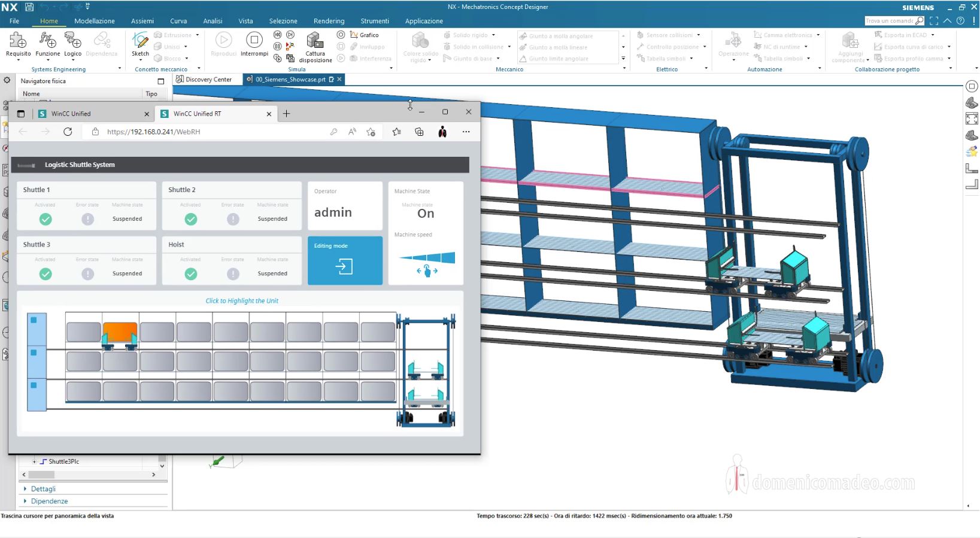Click Shuttle 2 Error state indicator
This screenshot has width=980, height=538.
click(x=233, y=219)
